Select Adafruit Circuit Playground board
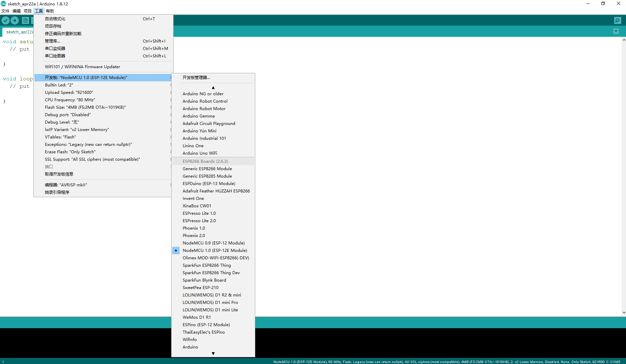The height and width of the screenshot is (364, 626). coord(213,124)
